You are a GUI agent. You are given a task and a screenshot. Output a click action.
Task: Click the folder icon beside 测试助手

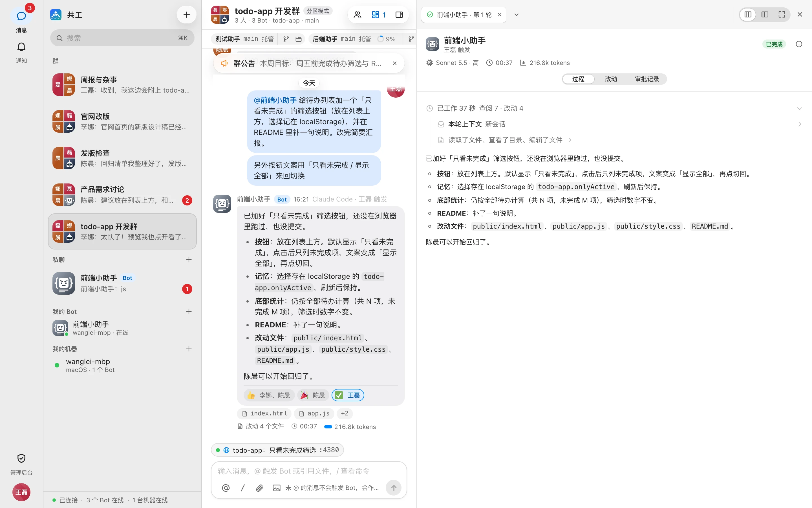(x=298, y=39)
